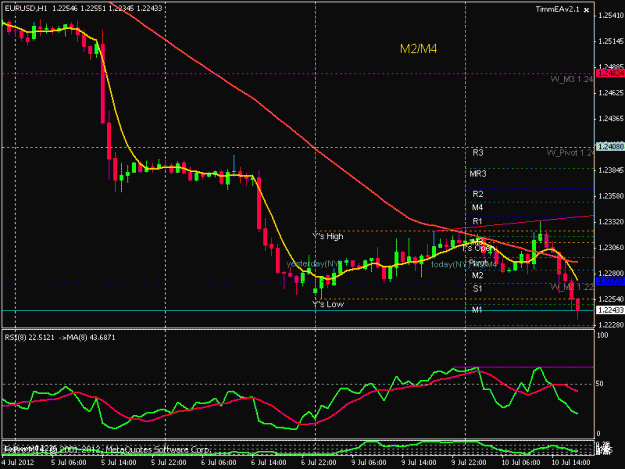
Task: Click the 4 Jul 2012 date label
Action: [x=18, y=463]
